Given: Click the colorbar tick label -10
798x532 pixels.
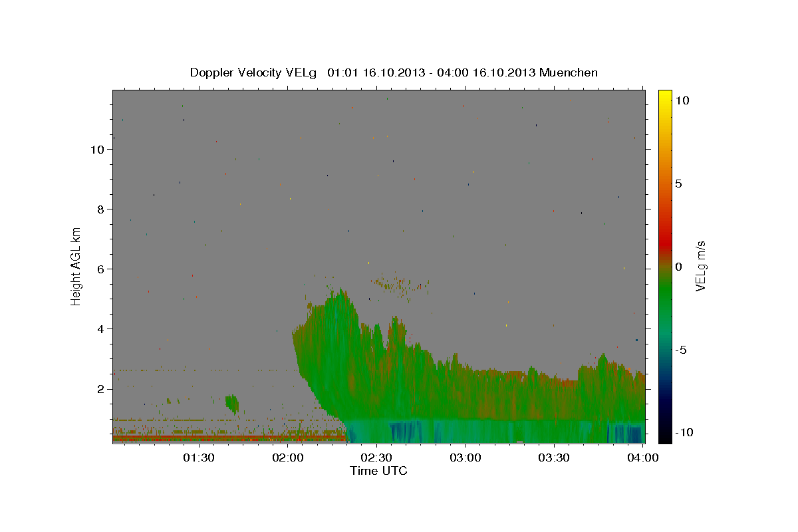Looking at the screenshot, I should [x=684, y=432].
